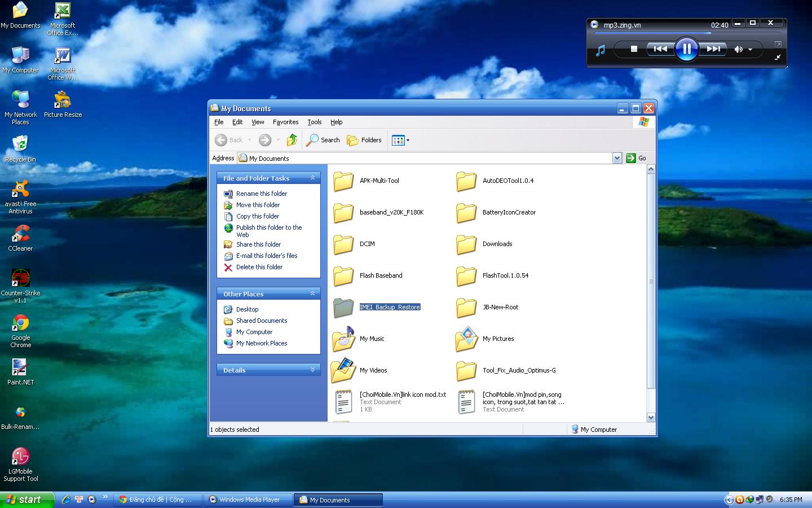Click the Back button in Explorer
The height and width of the screenshot is (508, 812).
[229, 140]
